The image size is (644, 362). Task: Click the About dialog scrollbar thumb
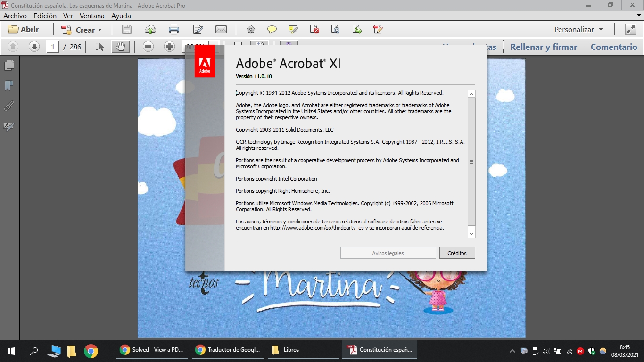click(471, 162)
